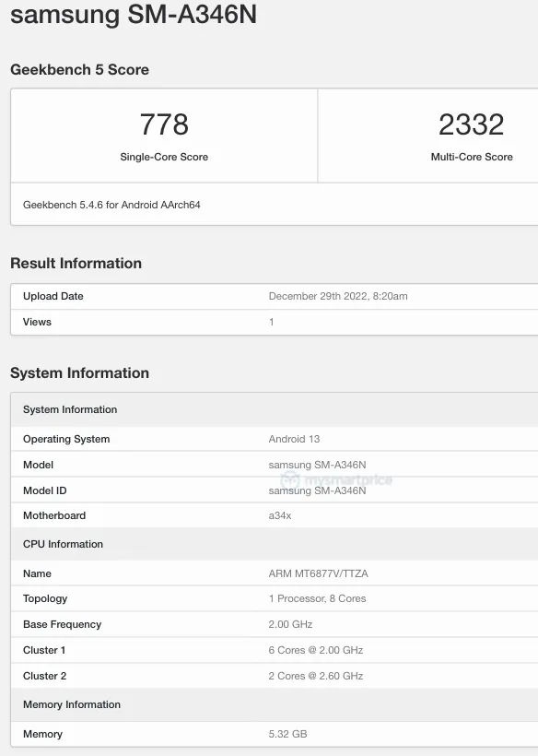Select the 'Android 13' value
The image size is (538, 756).
tap(294, 439)
